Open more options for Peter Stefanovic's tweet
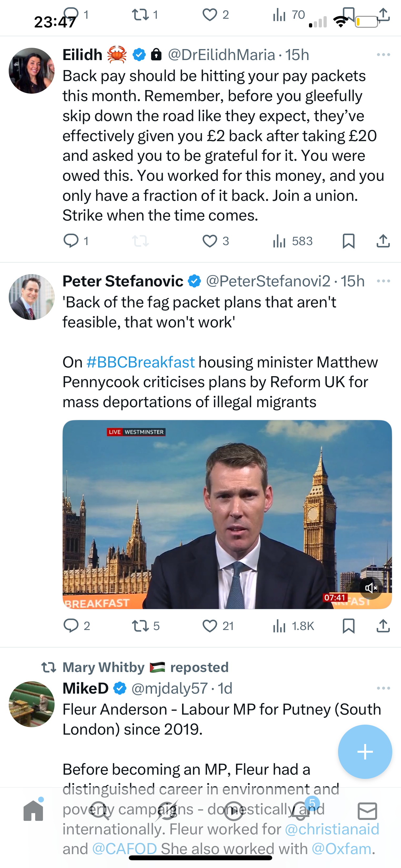The width and height of the screenshot is (401, 868). point(384,281)
